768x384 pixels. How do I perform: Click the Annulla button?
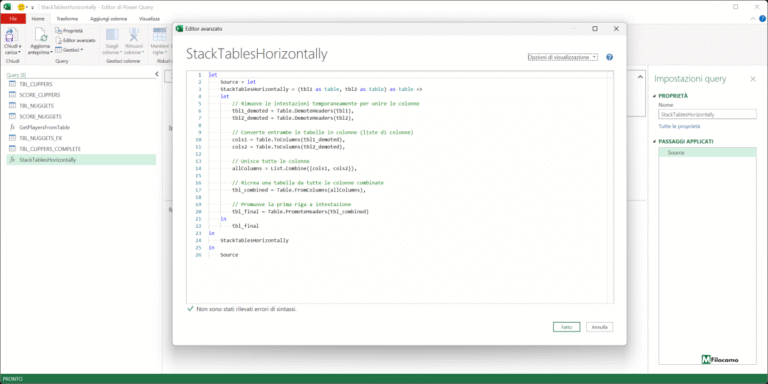600,327
